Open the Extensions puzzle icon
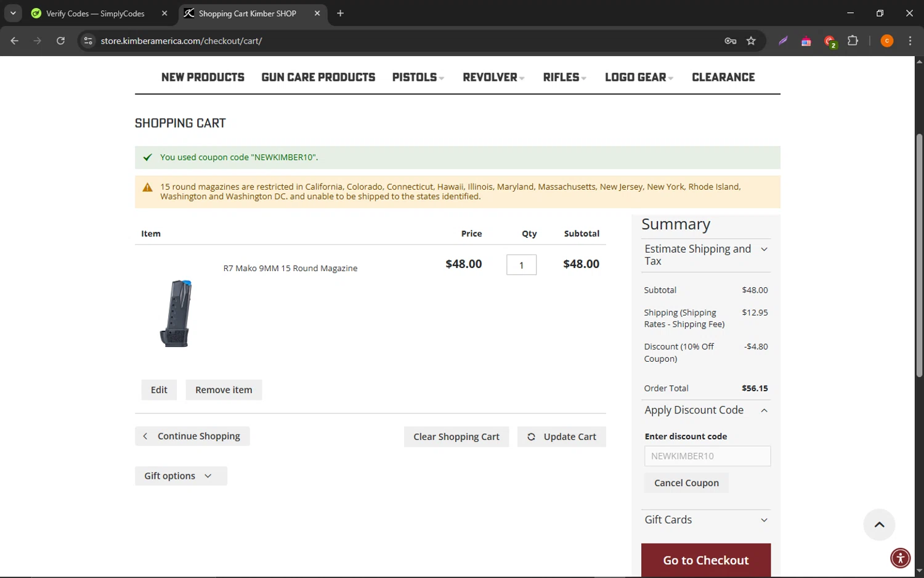This screenshot has height=578, width=924. click(853, 41)
